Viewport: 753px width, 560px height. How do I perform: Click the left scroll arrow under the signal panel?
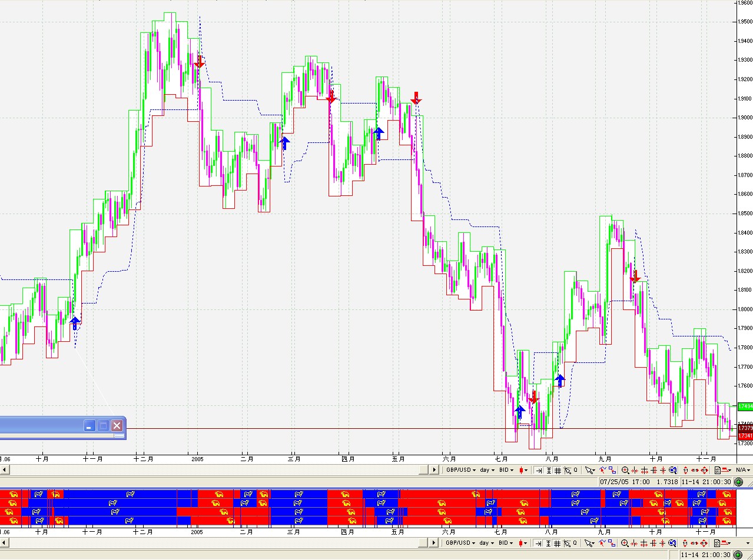(4, 543)
